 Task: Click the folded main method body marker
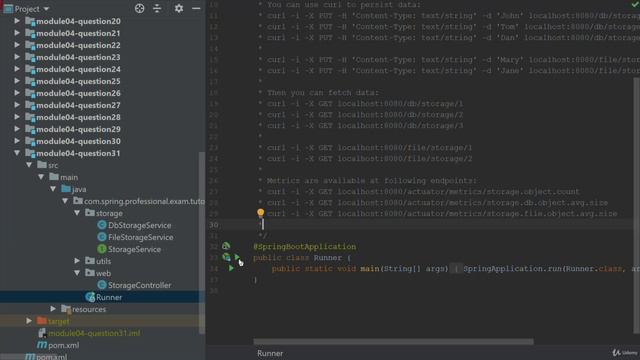pos(456,269)
